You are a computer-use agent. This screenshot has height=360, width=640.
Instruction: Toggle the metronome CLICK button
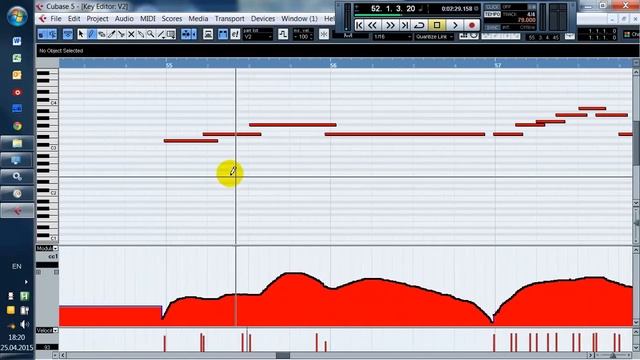tap(492, 7)
